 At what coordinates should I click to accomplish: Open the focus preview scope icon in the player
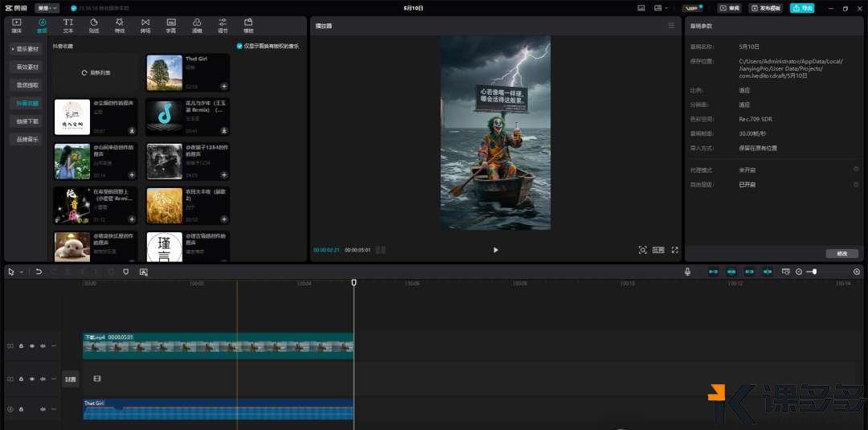[x=643, y=250]
